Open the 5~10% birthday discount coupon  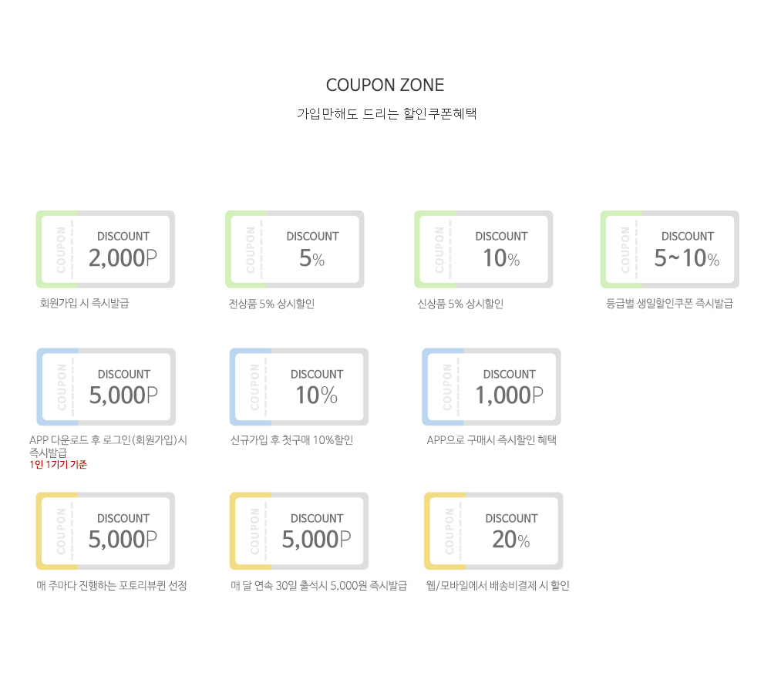click(x=670, y=249)
